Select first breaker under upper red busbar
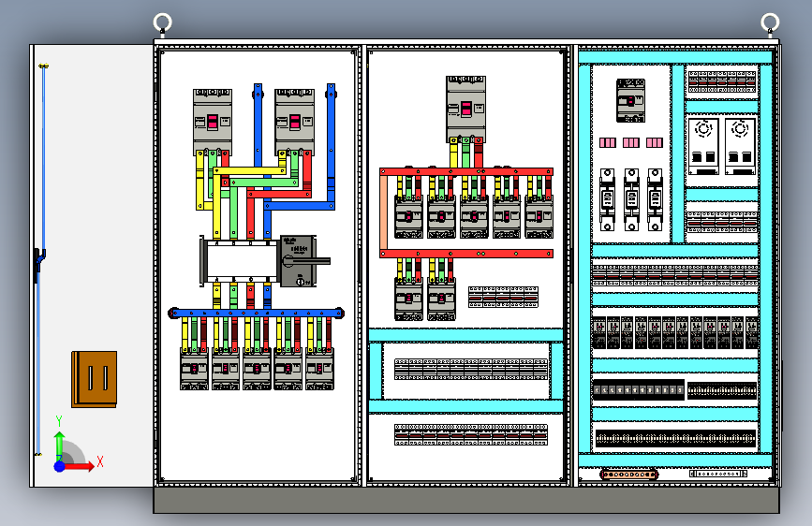Image resolution: width=812 pixels, height=526 pixels. pyautogui.click(x=408, y=217)
